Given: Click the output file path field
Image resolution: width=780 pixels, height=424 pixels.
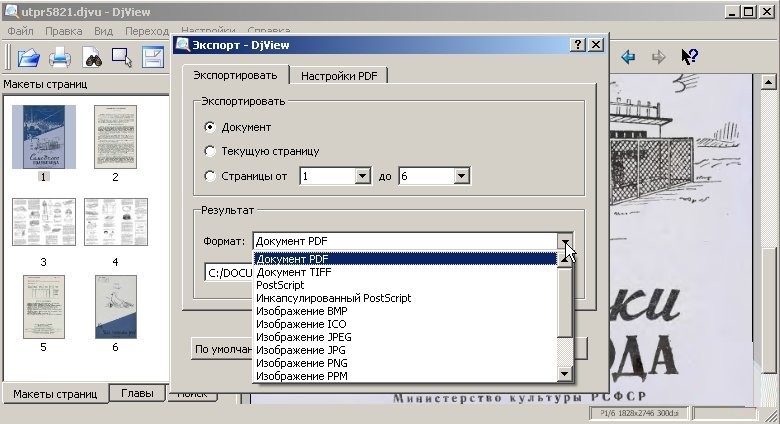Looking at the screenshot, I should (x=229, y=273).
